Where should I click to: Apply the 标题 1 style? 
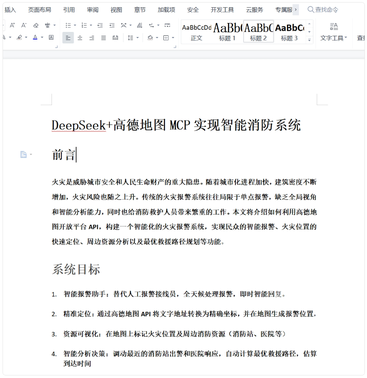point(227,32)
